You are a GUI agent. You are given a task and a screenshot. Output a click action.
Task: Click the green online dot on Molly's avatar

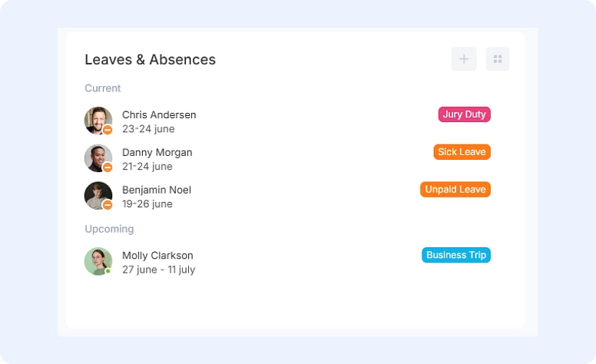(108, 271)
